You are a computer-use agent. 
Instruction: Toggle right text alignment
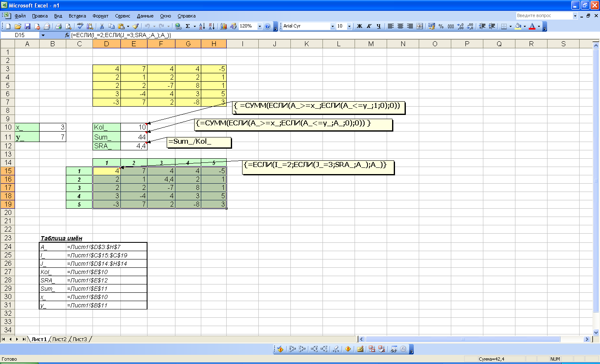click(410, 26)
